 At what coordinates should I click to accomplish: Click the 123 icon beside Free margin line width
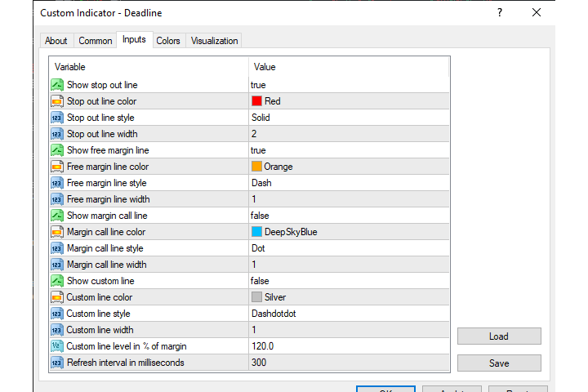57,199
